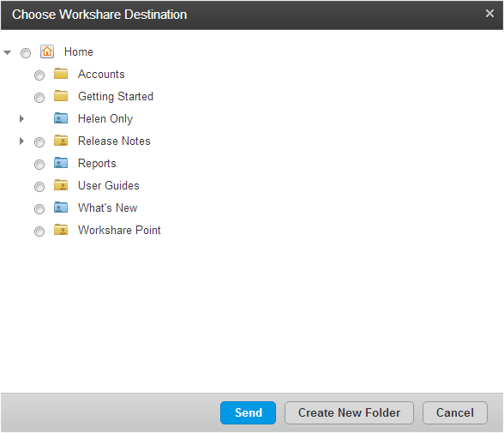Image resolution: width=504 pixels, height=433 pixels.
Task: Click the What's New folder icon
Action: click(x=61, y=207)
